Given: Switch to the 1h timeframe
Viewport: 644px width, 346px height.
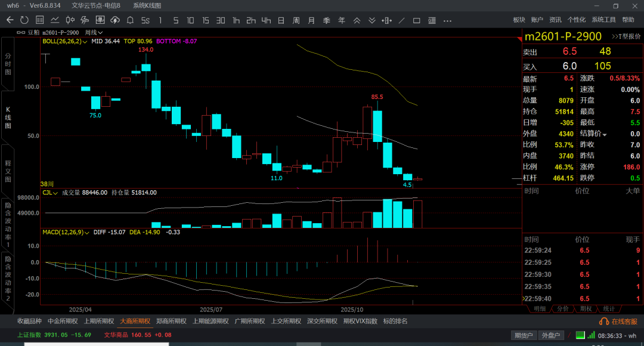Looking at the screenshot, I should coord(236,20).
